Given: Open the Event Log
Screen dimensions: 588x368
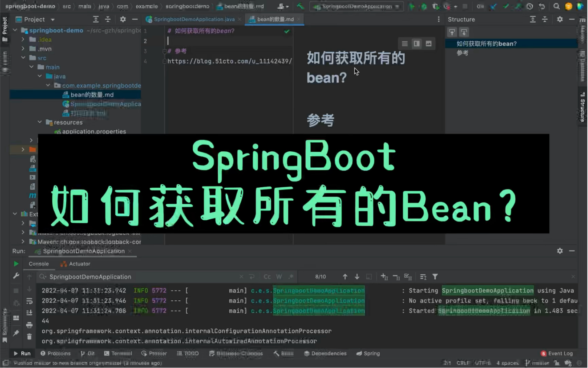Looking at the screenshot, I should coord(556,354).
